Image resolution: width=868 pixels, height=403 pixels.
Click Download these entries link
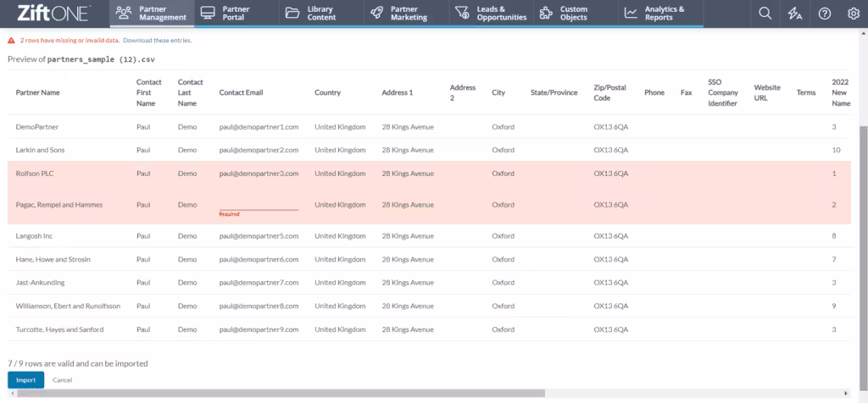157,40
